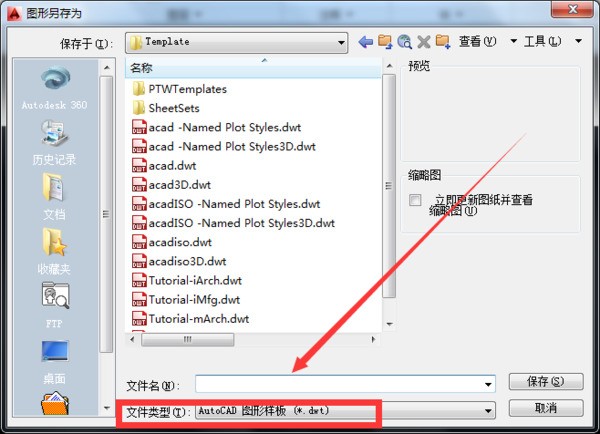Expand the 文件名 dropdown arrow
Image resolution: width=600 pixels, height=434 pixels.
[x=488, y=384]
